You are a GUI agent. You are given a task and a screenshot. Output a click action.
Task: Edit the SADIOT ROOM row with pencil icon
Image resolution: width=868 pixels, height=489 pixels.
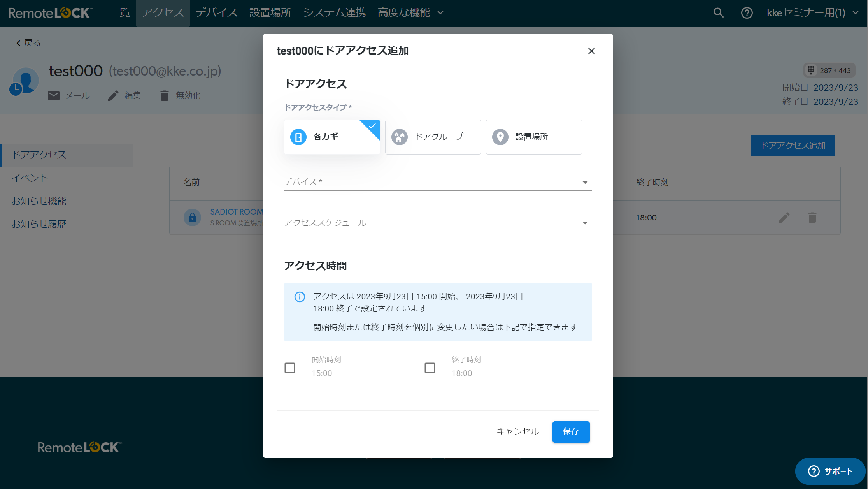pos(784,218)
